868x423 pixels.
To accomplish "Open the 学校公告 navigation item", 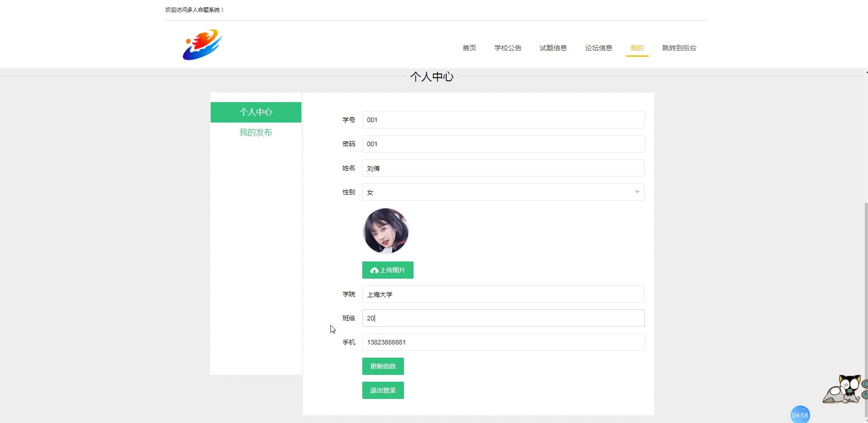I will (x=508, y=48).
